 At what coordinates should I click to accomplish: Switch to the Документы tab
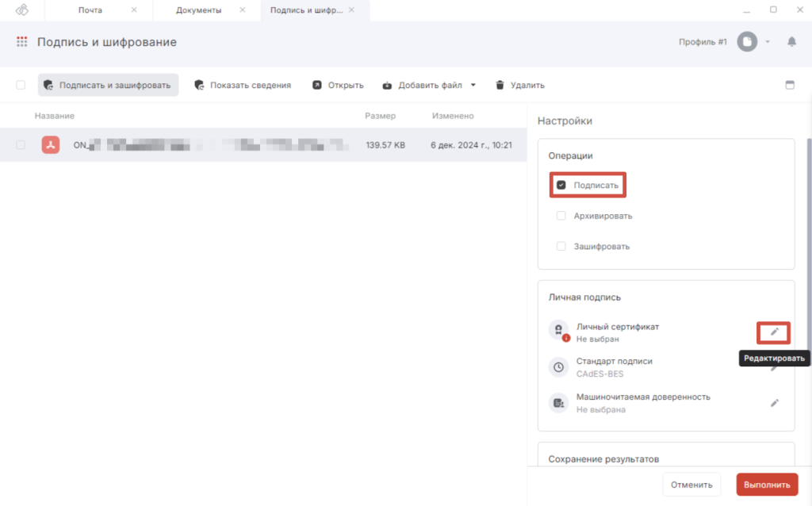click(199, 10)
